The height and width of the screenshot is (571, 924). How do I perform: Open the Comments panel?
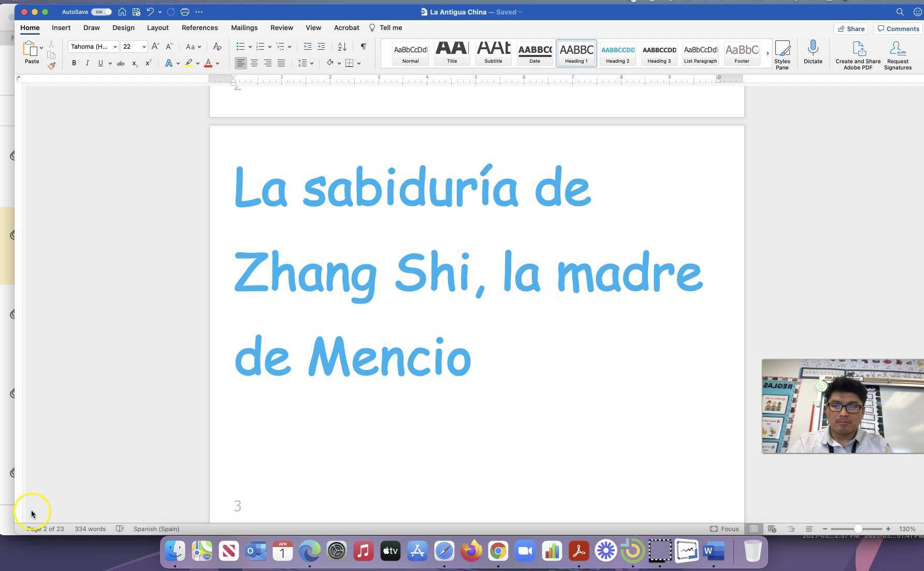tap(899, 28)
